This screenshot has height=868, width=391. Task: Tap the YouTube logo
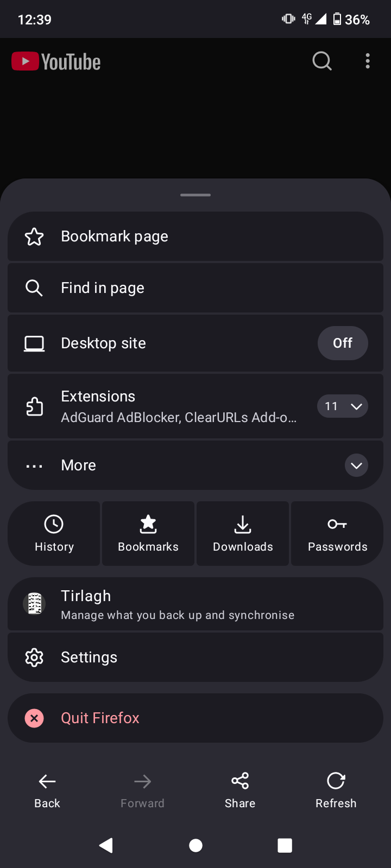click(56, 62)
